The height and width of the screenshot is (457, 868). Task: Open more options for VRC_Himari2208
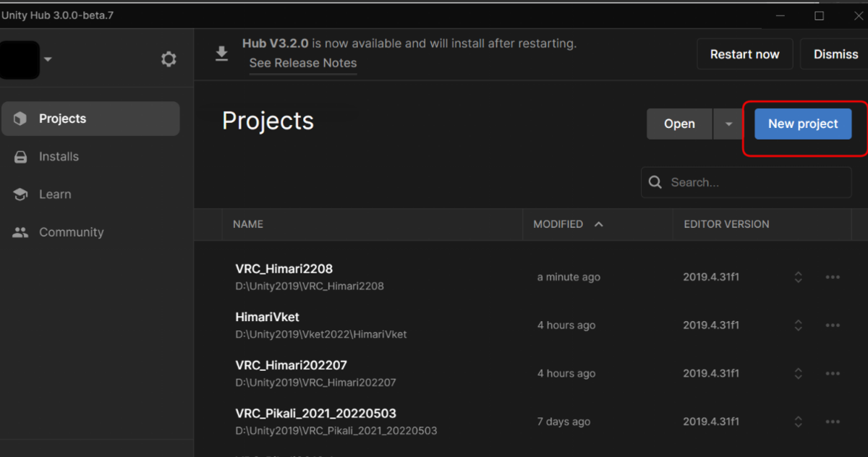pyautogui.click(x=833, y=277)
